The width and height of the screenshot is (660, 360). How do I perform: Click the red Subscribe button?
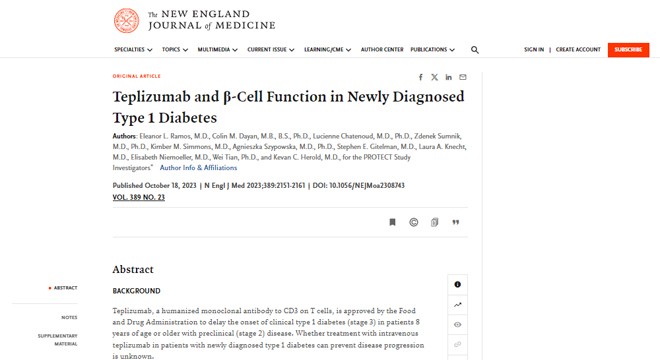point(628,50)
